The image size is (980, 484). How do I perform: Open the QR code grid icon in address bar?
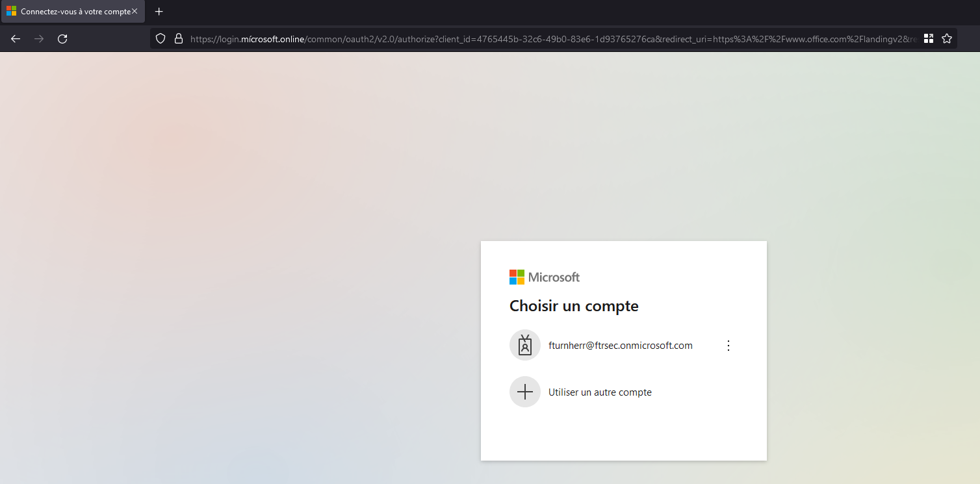click(x=929, y=39)
